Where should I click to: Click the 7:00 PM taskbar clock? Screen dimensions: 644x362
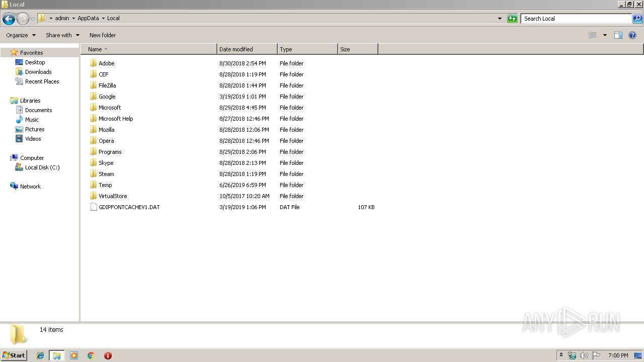tap(618, 355)
